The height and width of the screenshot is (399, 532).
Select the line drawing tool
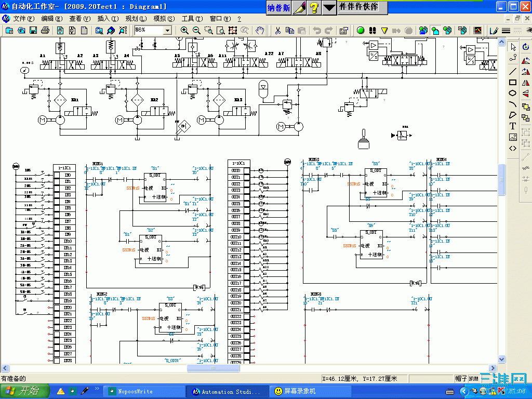coord(513,71)
